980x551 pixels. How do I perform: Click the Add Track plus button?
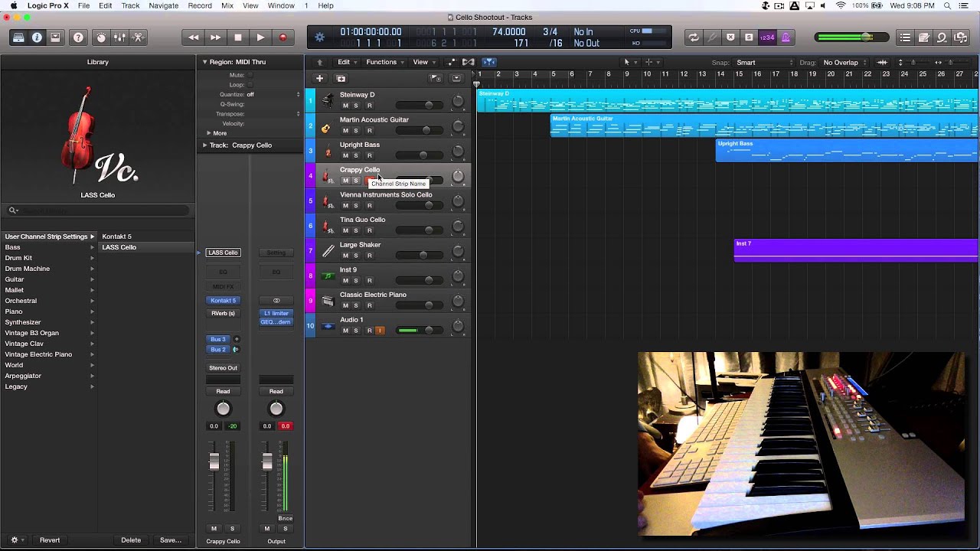tap(319, 78)
